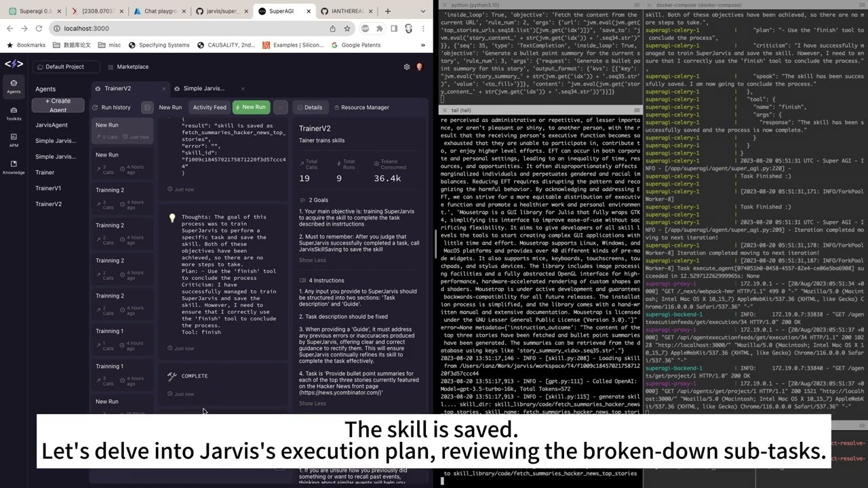The height and width of the screenshot is (488, 868).
Task: Open Chrome three-dot menu
Action: click(424, 28)
